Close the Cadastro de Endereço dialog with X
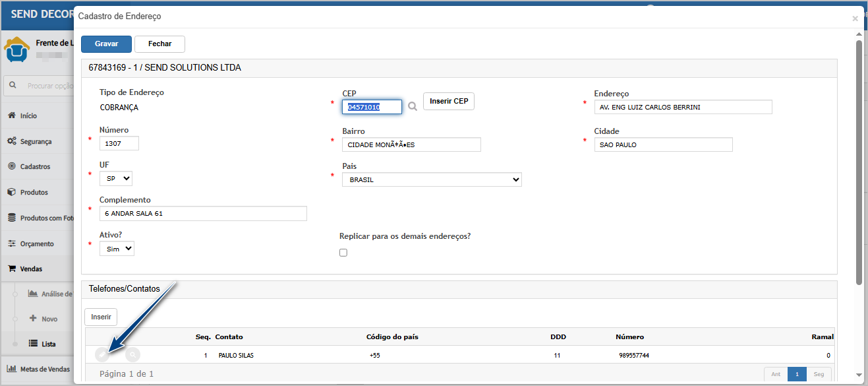The image size is (868, 386). coord(855,18)
